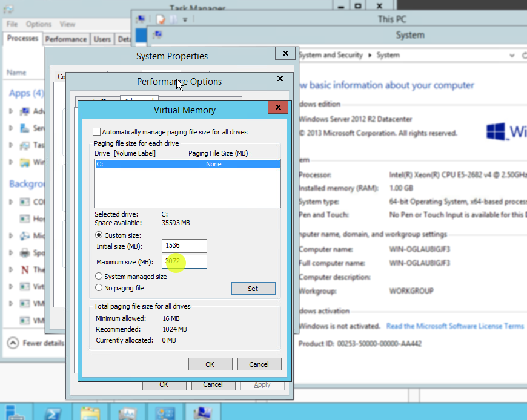Screen dimensions: 527x420
Task: Select the System managed size option
Action: coord(99,277)
